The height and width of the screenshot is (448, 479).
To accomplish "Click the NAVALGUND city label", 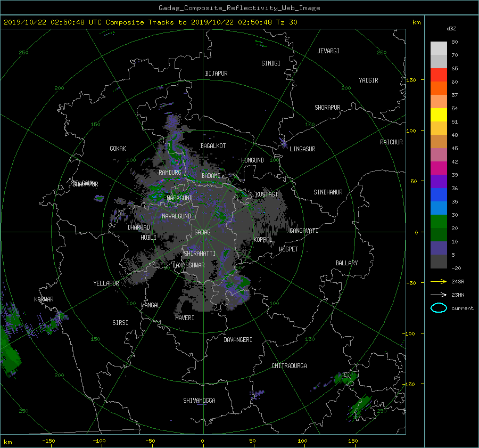I will tap(176, 216).
